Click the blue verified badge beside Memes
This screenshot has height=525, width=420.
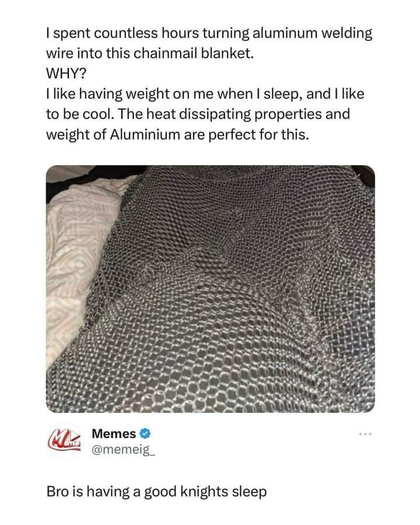click(145, 433)
